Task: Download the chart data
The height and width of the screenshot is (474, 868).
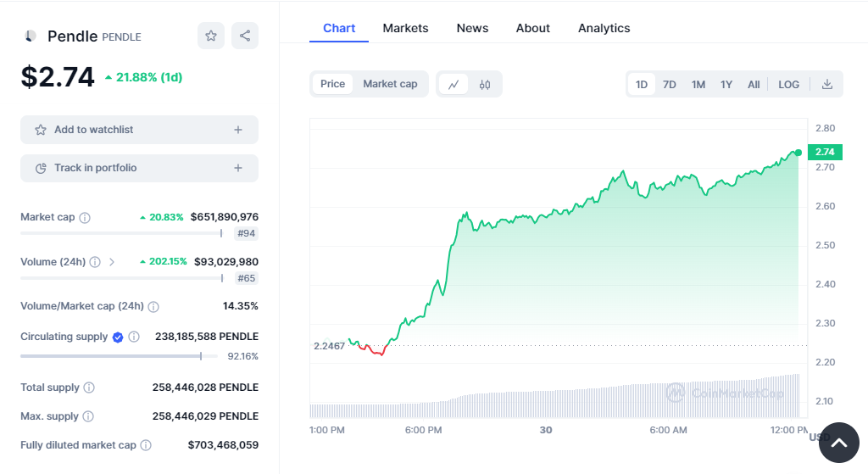Action: [x=827, y=84]
